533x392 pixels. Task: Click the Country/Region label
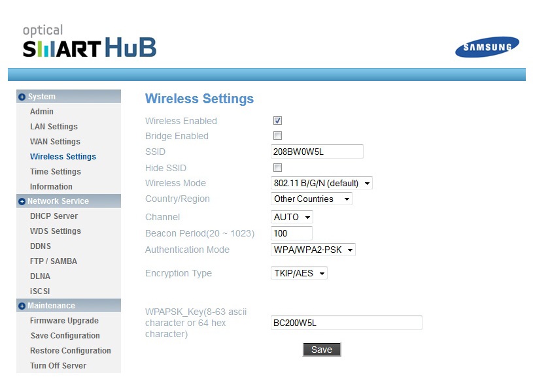point(177,199)
